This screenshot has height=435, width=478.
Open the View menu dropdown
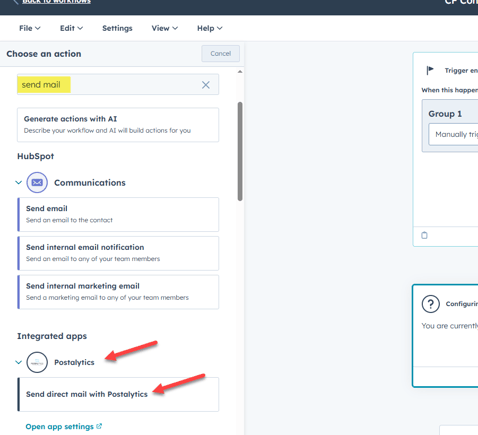(x=165, y=28)
